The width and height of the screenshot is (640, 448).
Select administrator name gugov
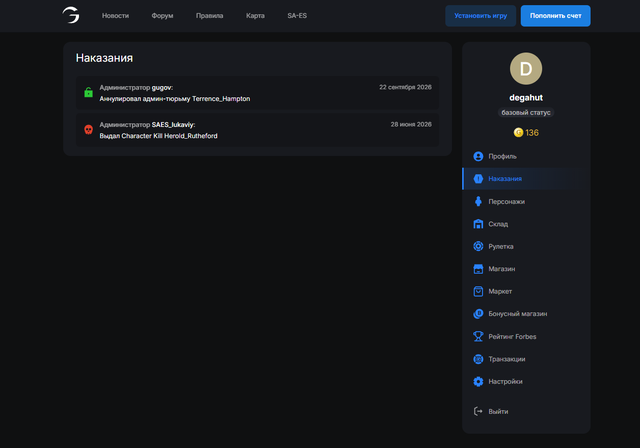click(x=162, y=88)
